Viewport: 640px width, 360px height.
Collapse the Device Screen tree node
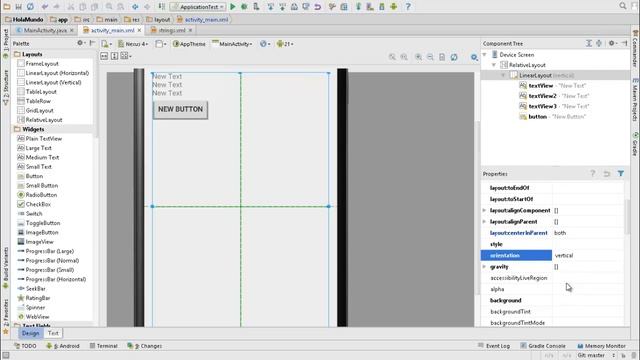tap(485, 54)
